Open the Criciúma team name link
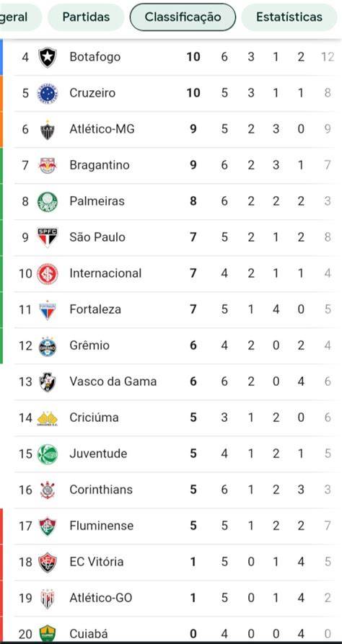This screenshot has height=644, width=342. pyautogui.click(x=94, y=418)
